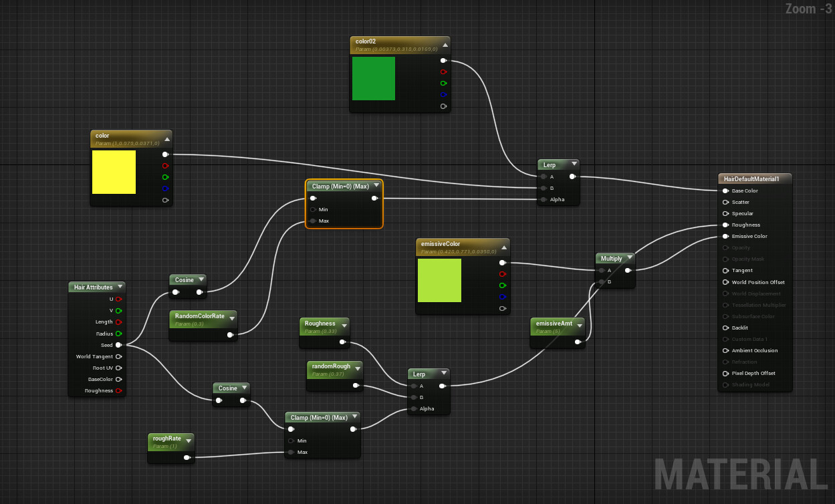Click the Seed output pin on Hair Attributes
Image resolution: width=835 pixels, height=504 pixels.
coord(119,345)
